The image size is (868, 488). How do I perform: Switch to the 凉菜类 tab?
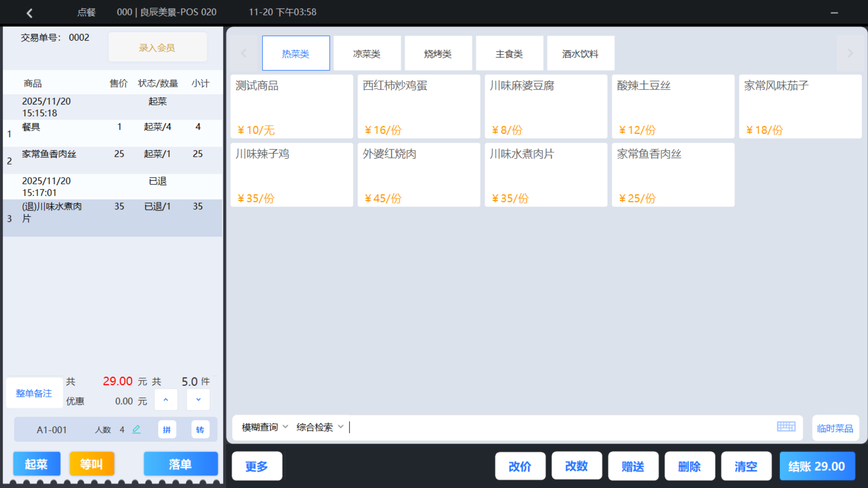click(367, 54)
